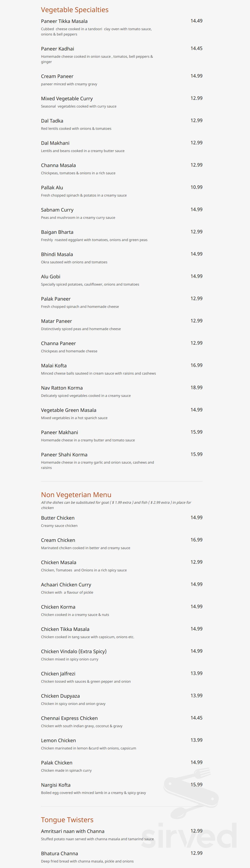This screenshot has height=868, width=250.
Task: Choose the Paneer Shahi Korma item
Action: coord(64,455)
